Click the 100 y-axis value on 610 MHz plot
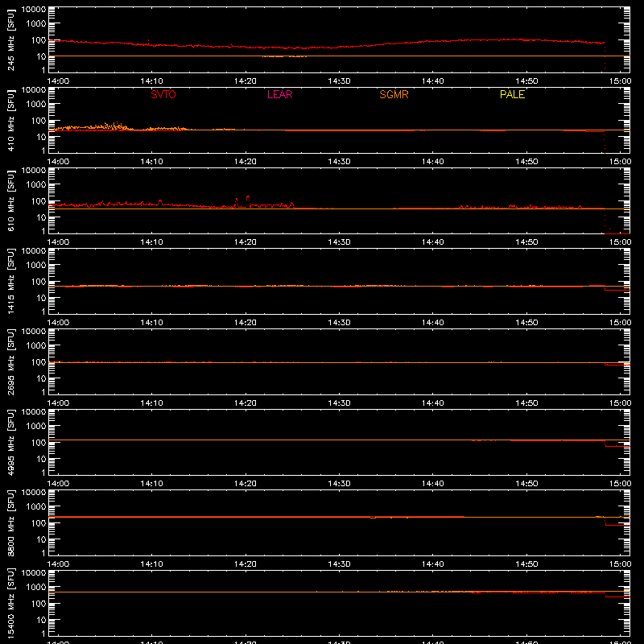 point(39,201)
